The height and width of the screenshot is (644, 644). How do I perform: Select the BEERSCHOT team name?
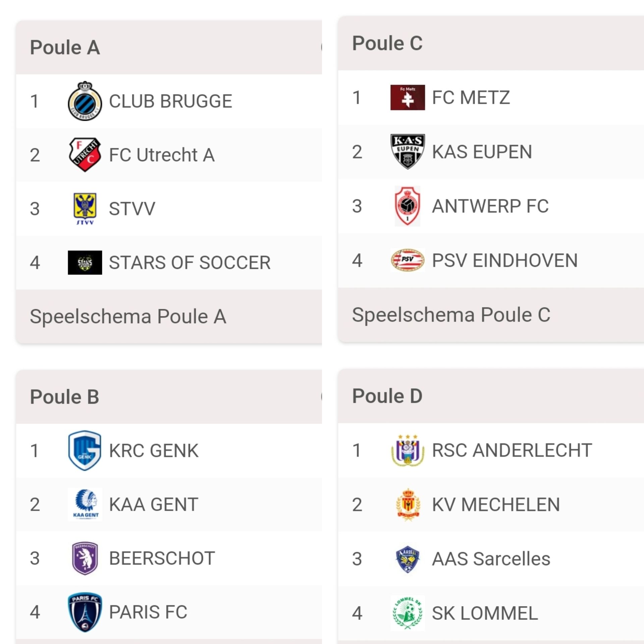pos(162,558)
